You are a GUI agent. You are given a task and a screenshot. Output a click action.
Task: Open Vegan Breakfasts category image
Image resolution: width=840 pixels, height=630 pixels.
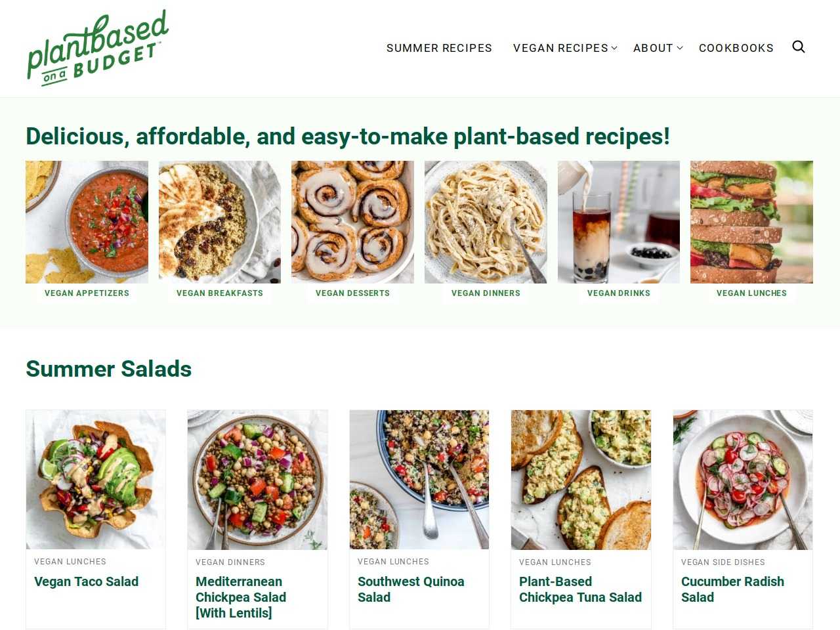click(220, 222)
